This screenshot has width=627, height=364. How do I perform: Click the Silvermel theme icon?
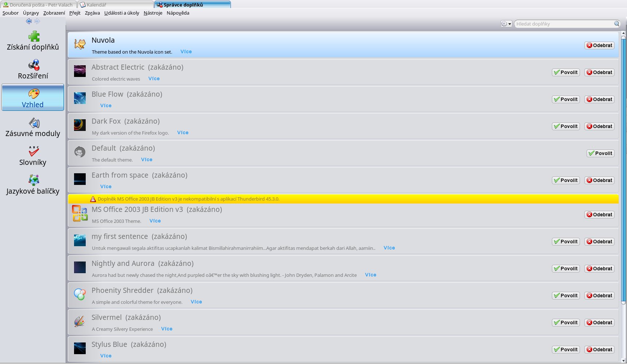(x=80, y=321)
